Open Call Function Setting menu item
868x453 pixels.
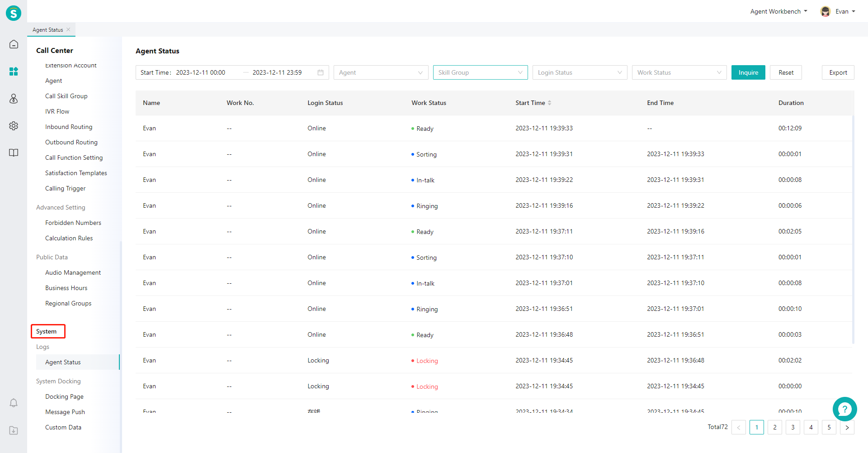click(74, 157)
